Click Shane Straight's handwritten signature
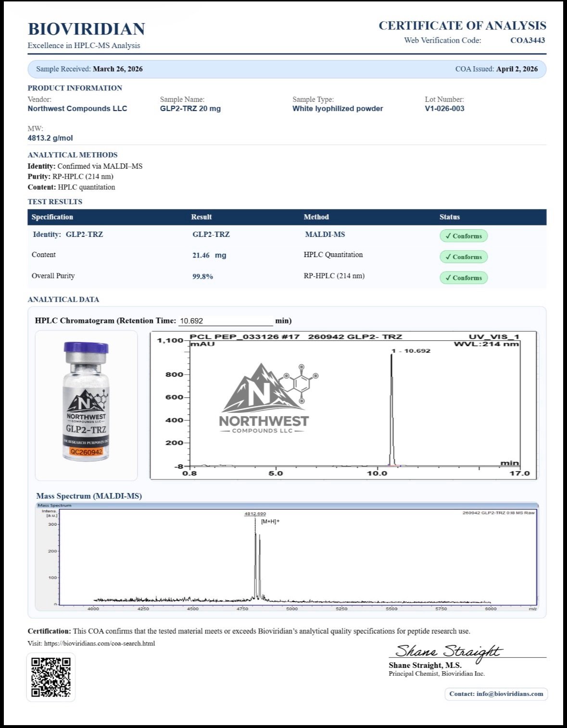The height and width of the screenshot is (728, 567). click(447, 651)
